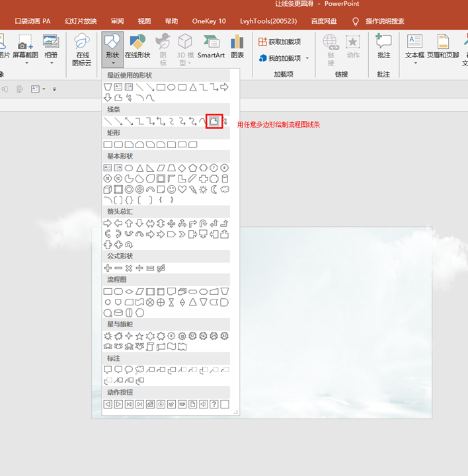Open 在线图标云 icon cloud
This screenshot has height=476, width=468.
point(82,50)
